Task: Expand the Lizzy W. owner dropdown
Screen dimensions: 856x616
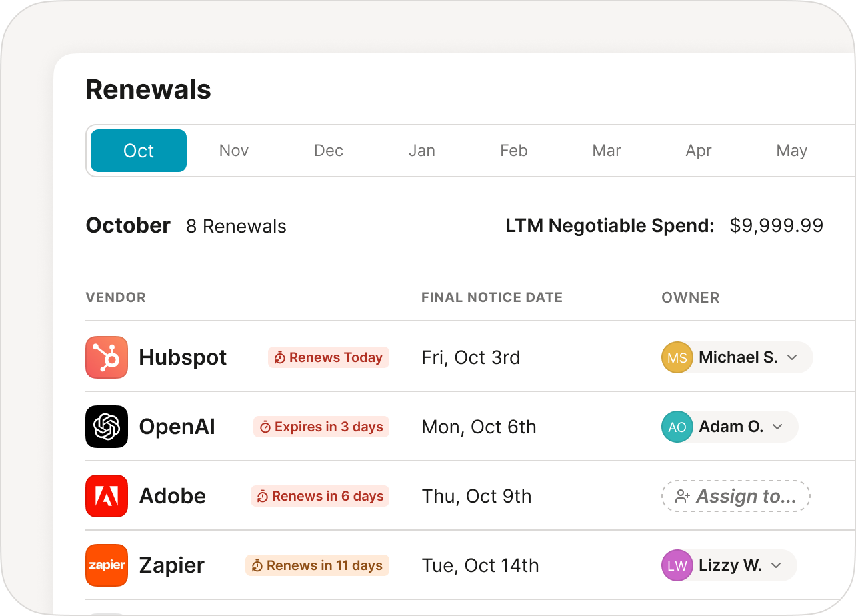Action: [776, 566]
